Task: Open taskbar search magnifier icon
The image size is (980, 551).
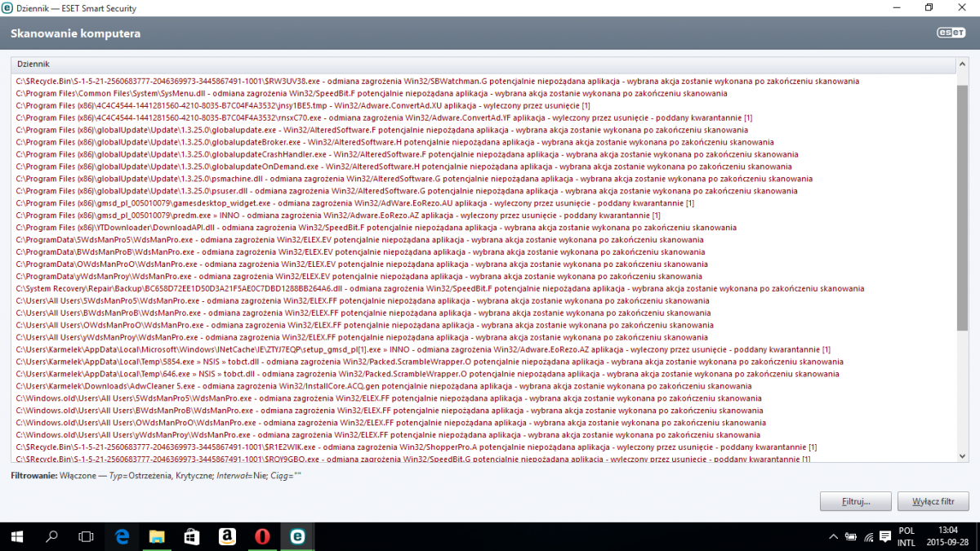Action: (51, 536)
